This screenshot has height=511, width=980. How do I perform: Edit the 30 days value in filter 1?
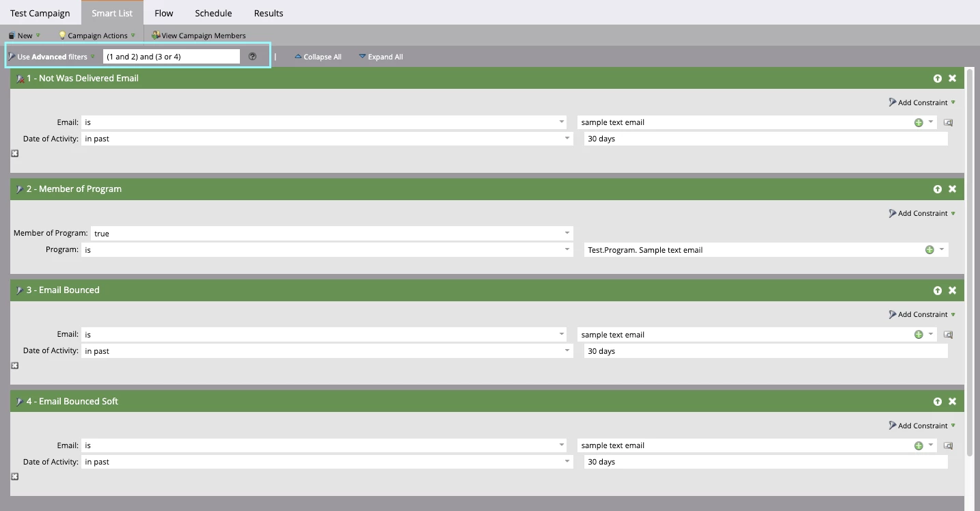click(x=766, y=139)
